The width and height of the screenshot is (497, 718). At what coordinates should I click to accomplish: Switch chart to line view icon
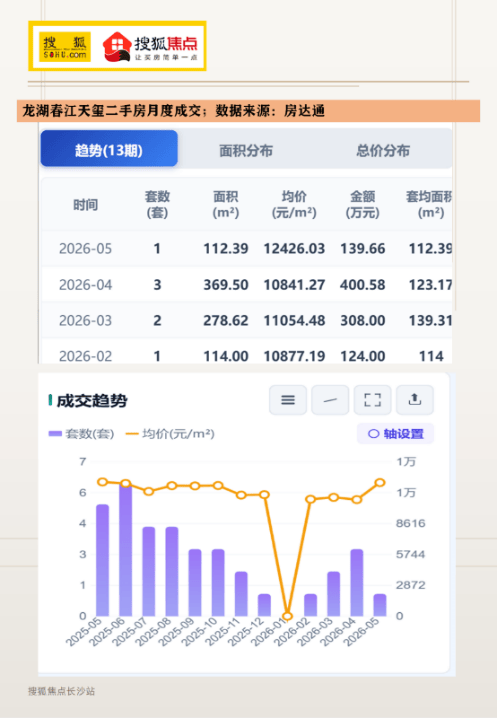(330, 400)
